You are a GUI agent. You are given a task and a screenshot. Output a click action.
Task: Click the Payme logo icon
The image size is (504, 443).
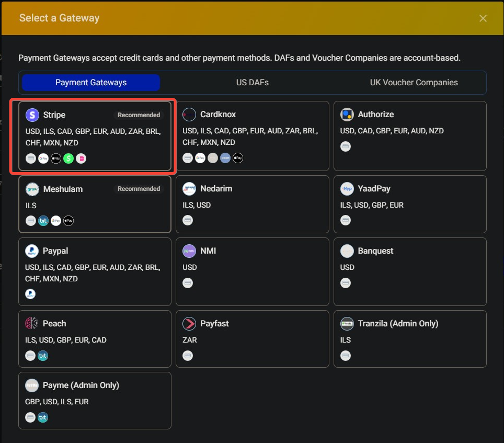(x=32, y=385)
